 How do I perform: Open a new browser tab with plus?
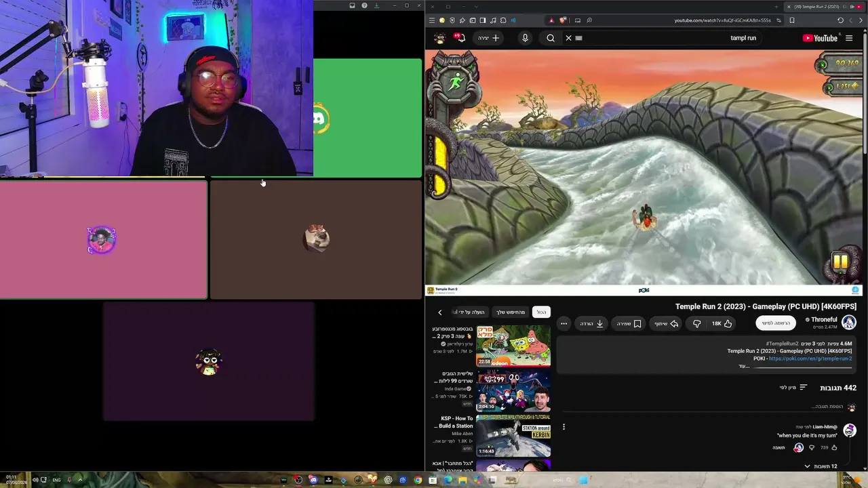pyautogui.click(x=776, y=7)
